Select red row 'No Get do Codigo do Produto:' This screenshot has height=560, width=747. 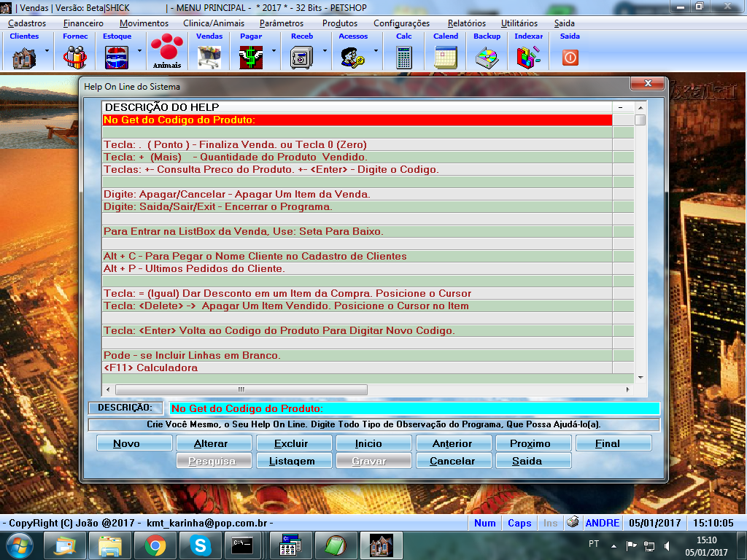(357, 120)
